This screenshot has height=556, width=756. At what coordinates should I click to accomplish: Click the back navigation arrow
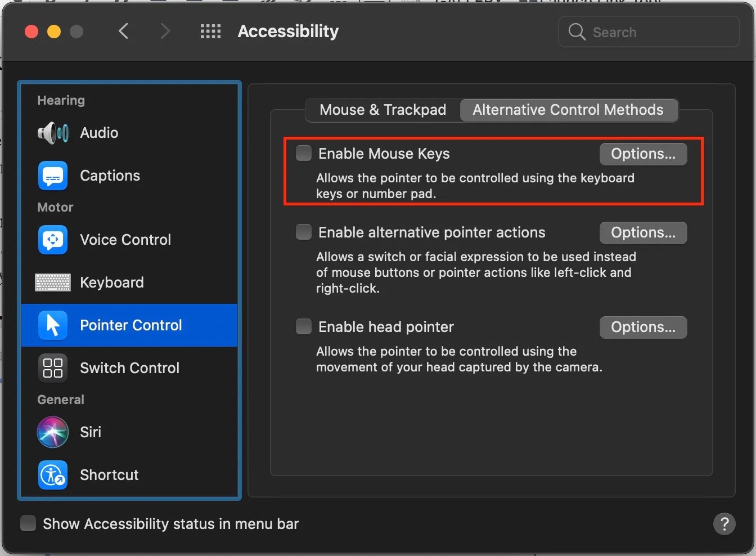click(x=124, y=31)
